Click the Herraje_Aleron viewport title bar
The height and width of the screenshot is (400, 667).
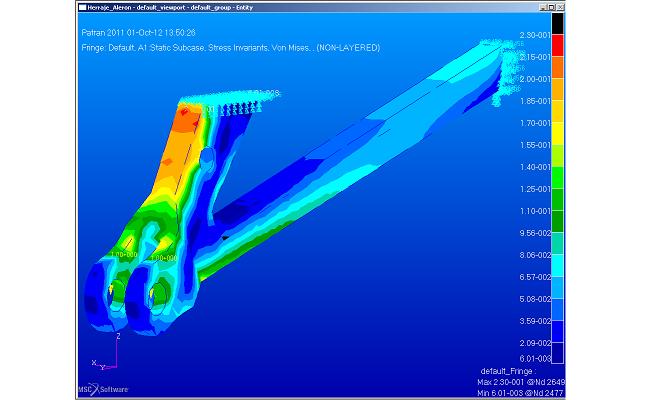[300, 6]
